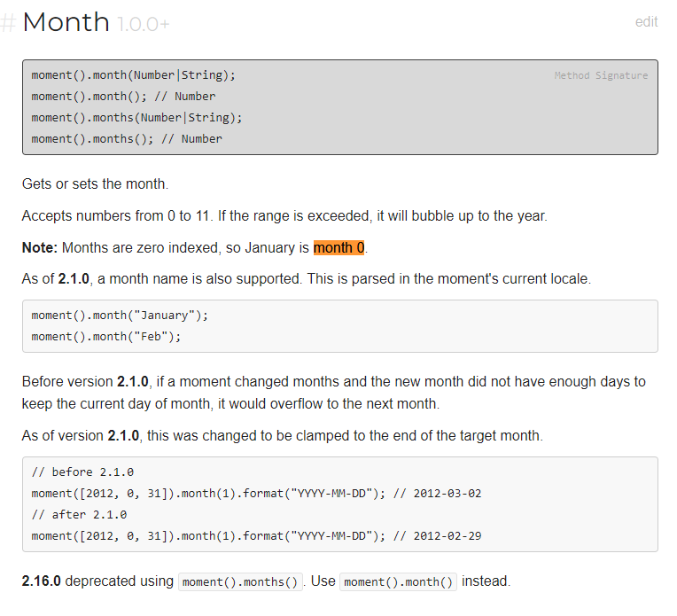
Task: Click the code line resulting in 2012-03-02
Action: pos(256,494)
